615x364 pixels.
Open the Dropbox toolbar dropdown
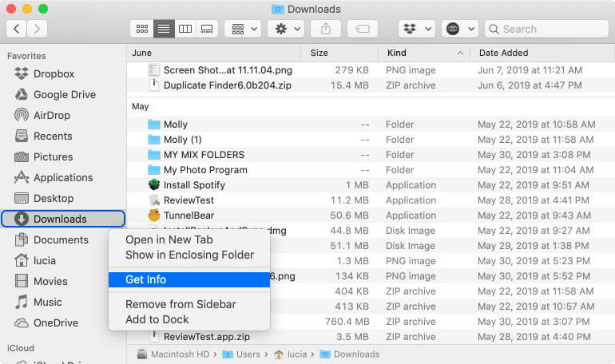click(x=417, y=29)
